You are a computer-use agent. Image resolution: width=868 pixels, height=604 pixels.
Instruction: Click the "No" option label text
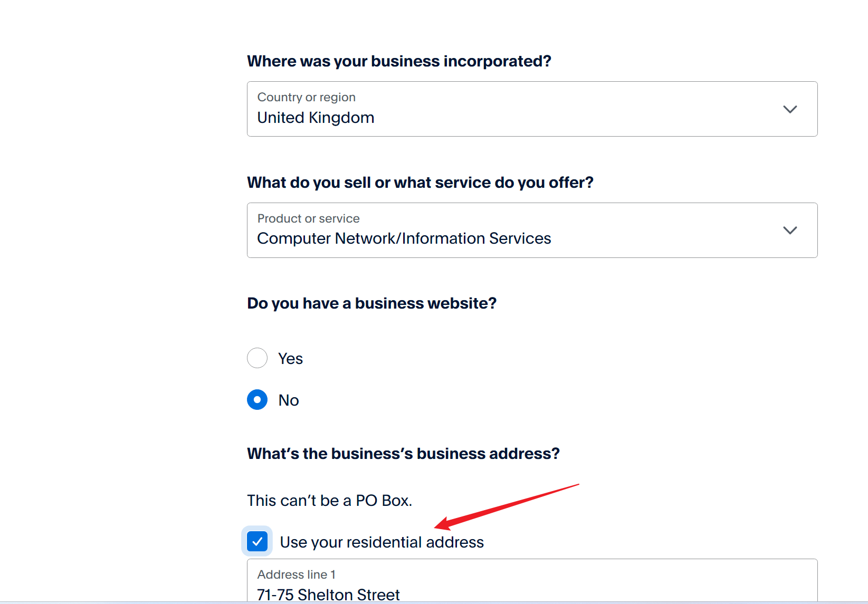tap(289, 400)
